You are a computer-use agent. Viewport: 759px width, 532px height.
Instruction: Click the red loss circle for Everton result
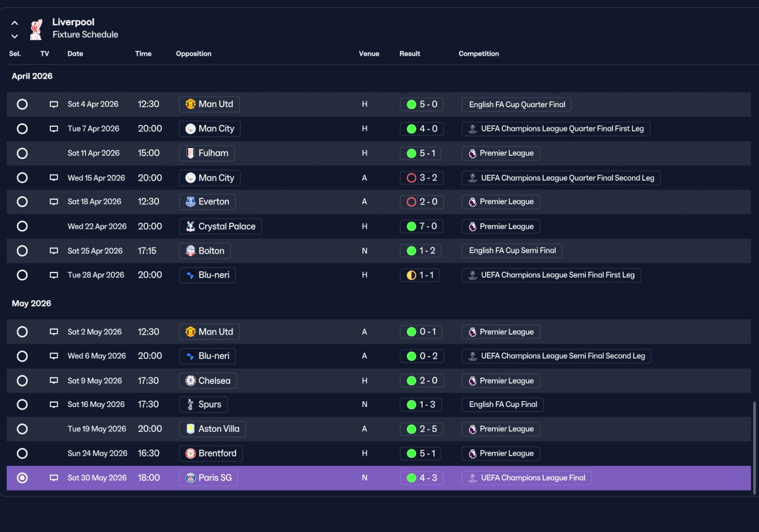tap(412, 202)
